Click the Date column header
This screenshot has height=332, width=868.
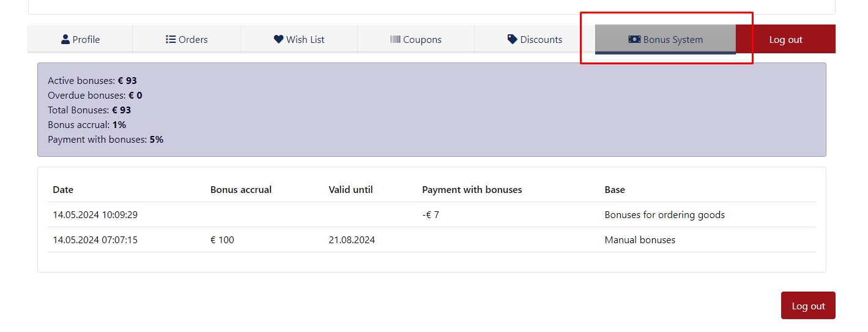(63, 190)
